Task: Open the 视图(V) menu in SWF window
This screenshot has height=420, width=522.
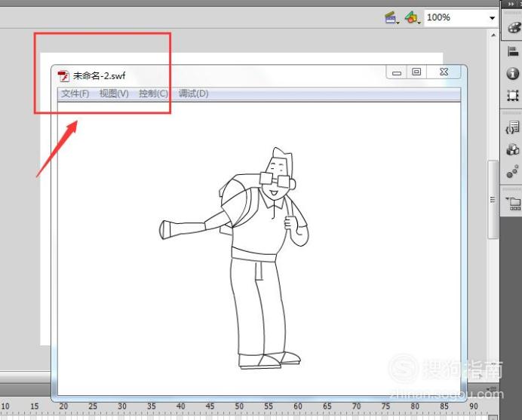Action: (x=114, y=94)
